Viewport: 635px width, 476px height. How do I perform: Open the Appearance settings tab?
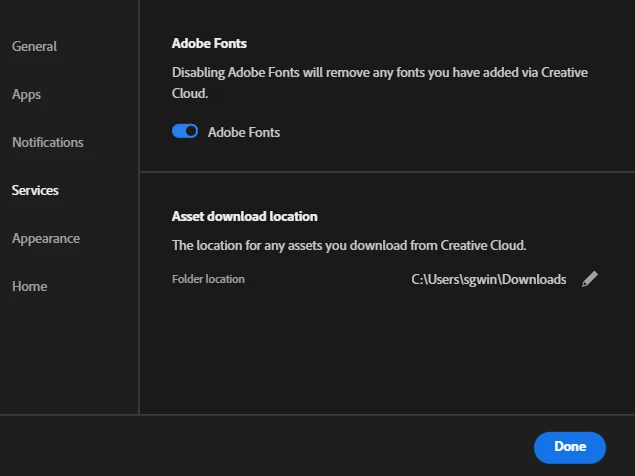[46, 238]
